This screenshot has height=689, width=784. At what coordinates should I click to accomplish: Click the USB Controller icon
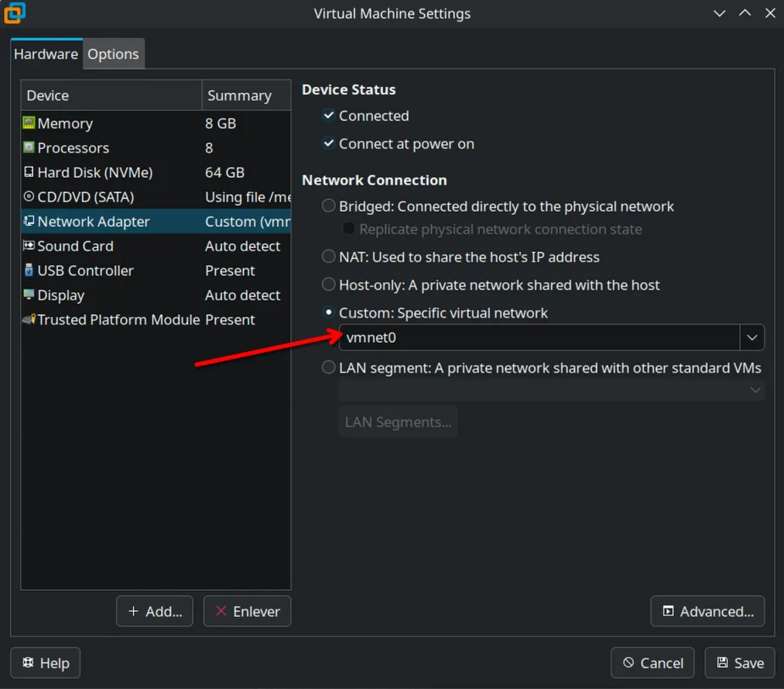click(29, 270)
